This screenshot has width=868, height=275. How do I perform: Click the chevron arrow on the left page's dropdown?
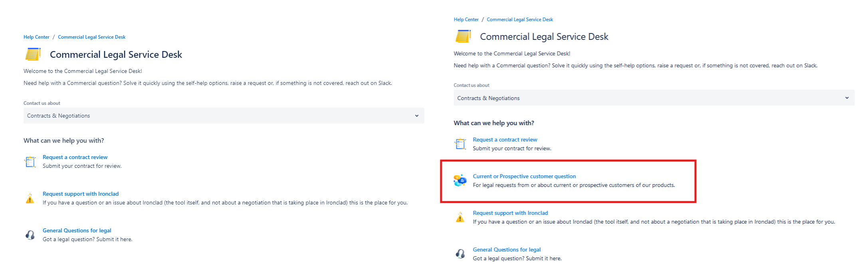416,116
